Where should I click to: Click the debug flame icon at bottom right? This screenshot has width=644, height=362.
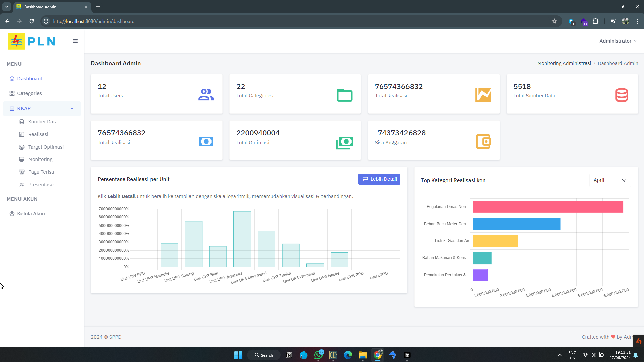(639, 341)
